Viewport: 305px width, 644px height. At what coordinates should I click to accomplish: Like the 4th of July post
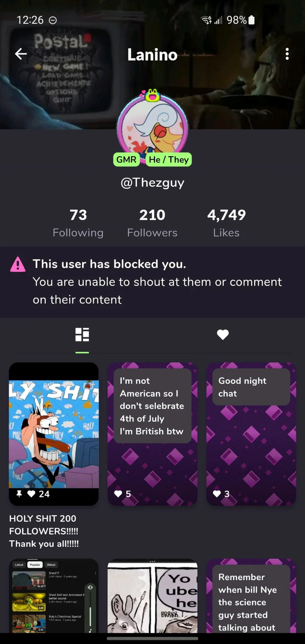pos(118,494)
